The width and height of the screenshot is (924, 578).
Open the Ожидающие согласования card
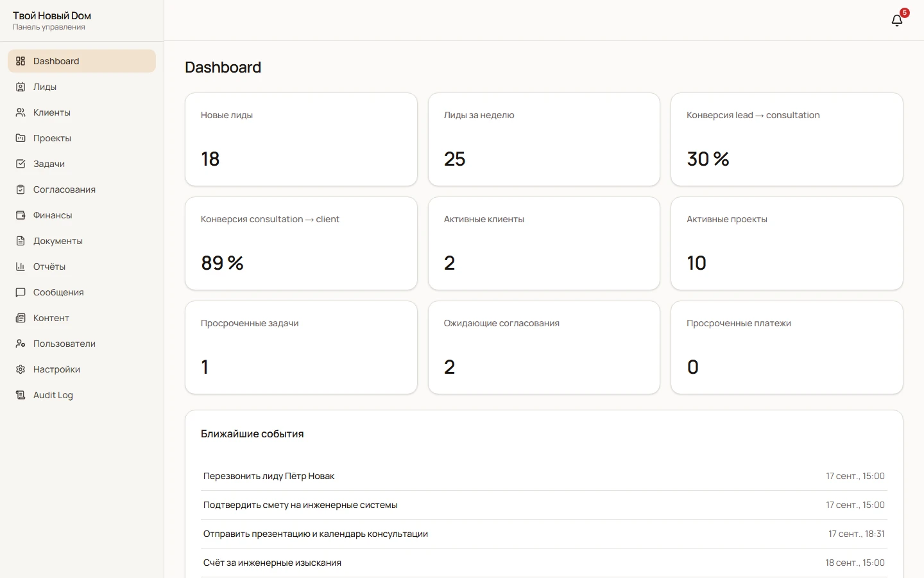click(x=544, y=347)
